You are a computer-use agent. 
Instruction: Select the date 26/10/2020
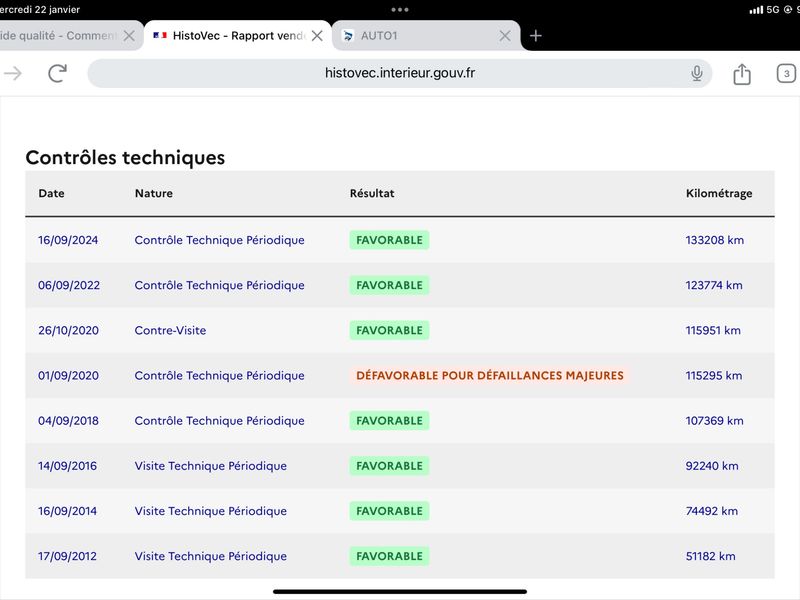click(x=68, y=331)
